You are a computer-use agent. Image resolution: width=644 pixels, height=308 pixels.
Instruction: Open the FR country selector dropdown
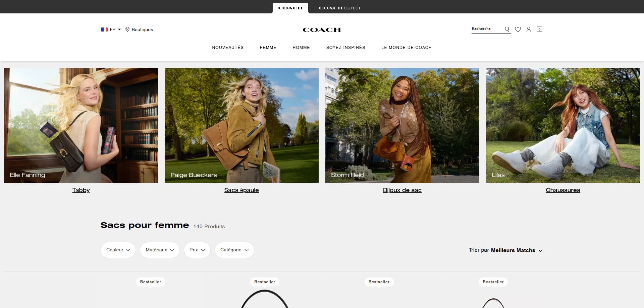[111, 29]
